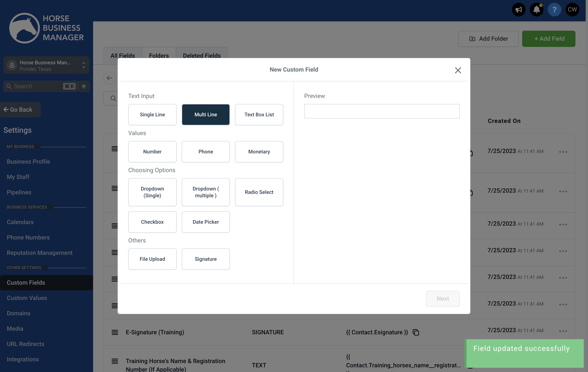
Task: Click inside the Preview text box
Action: click(x=382, y=111)
